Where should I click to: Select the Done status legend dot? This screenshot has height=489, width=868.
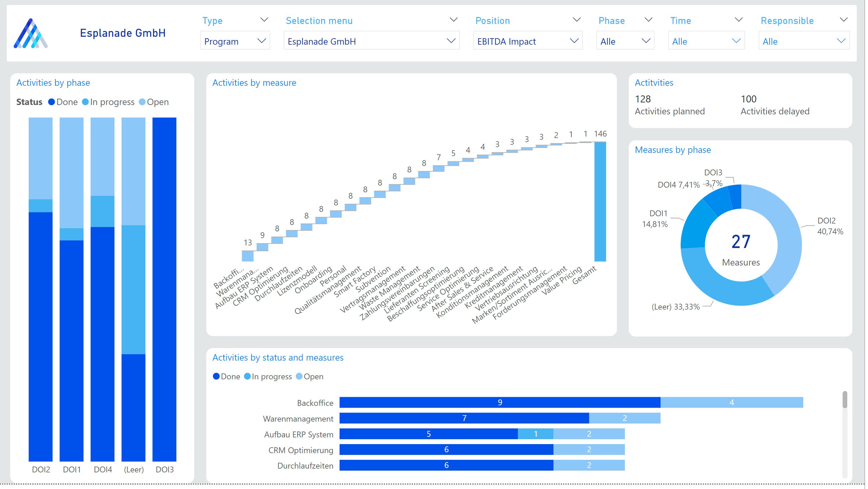point(51,102)
